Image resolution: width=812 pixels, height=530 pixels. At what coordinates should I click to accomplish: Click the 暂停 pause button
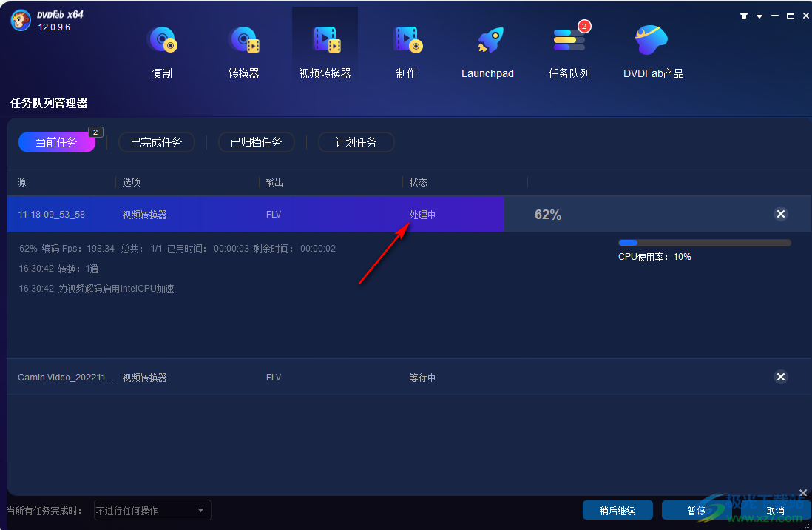pyautogui.click(x=696, y=510)
